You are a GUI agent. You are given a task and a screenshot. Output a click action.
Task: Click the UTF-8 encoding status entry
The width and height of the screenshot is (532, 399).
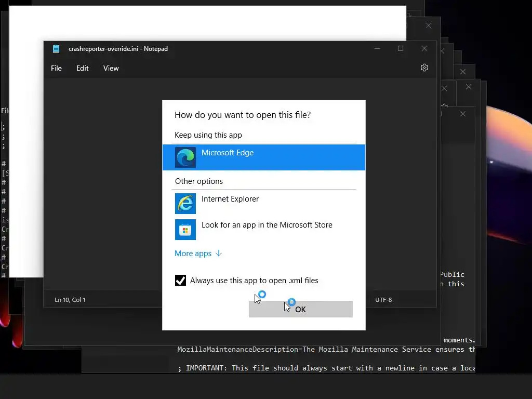click(383, 300)
